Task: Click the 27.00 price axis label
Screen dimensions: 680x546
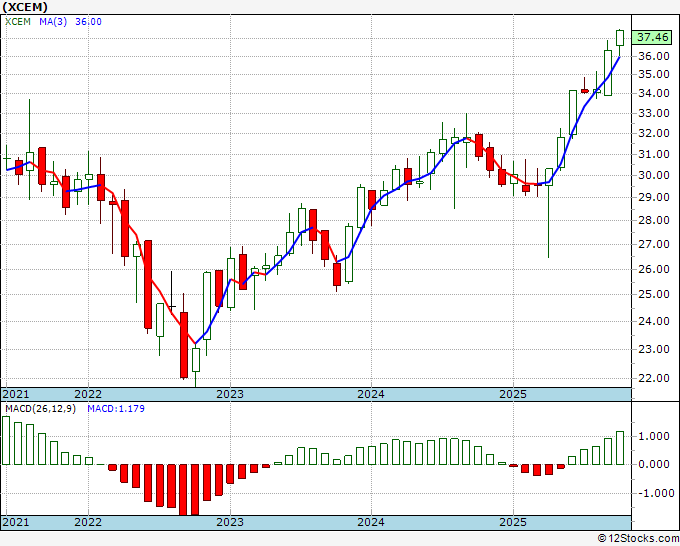Action: point(654,244)
